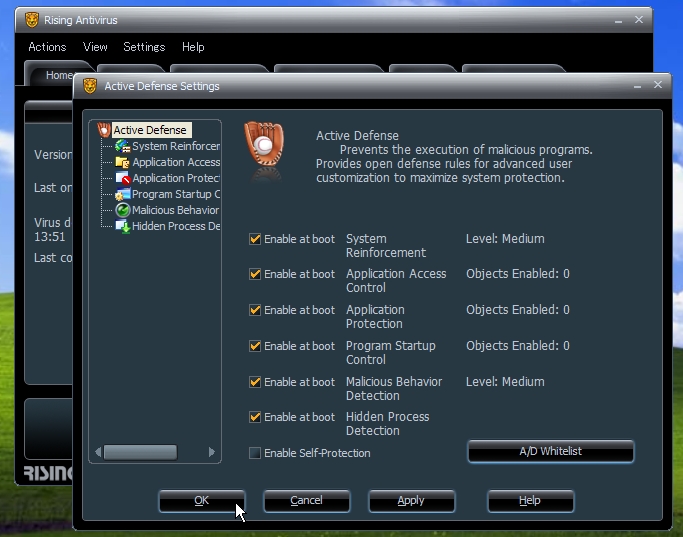Click the Active Defense glove icon in tree

coord(104,130)
